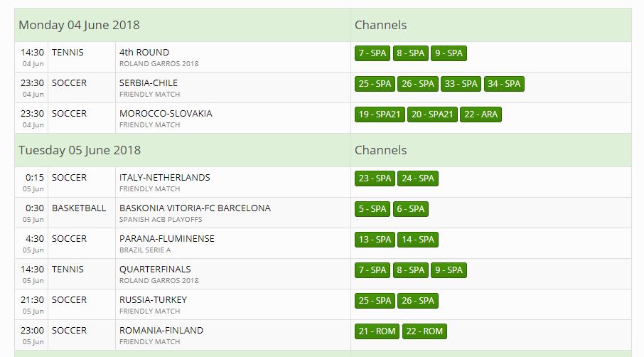Viewport: 644px width, 357px height.
Task: Choose 23 - SPA for Italy-Netherlands
Action: pos(375,178)
